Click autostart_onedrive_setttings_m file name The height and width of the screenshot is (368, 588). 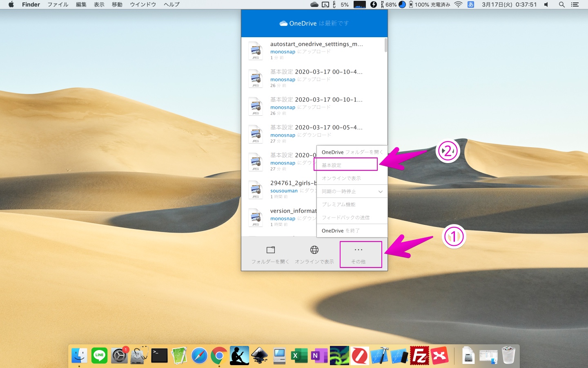click(x=316, y=44)
